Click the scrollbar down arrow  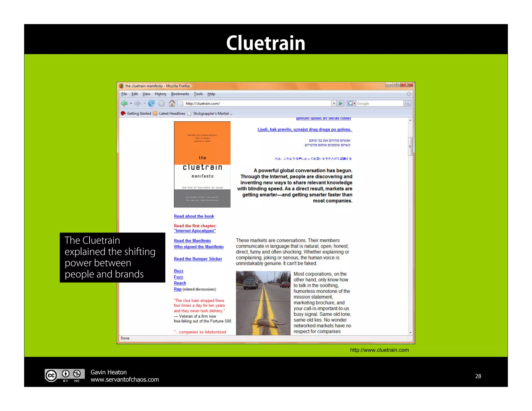tap(410, 333)
